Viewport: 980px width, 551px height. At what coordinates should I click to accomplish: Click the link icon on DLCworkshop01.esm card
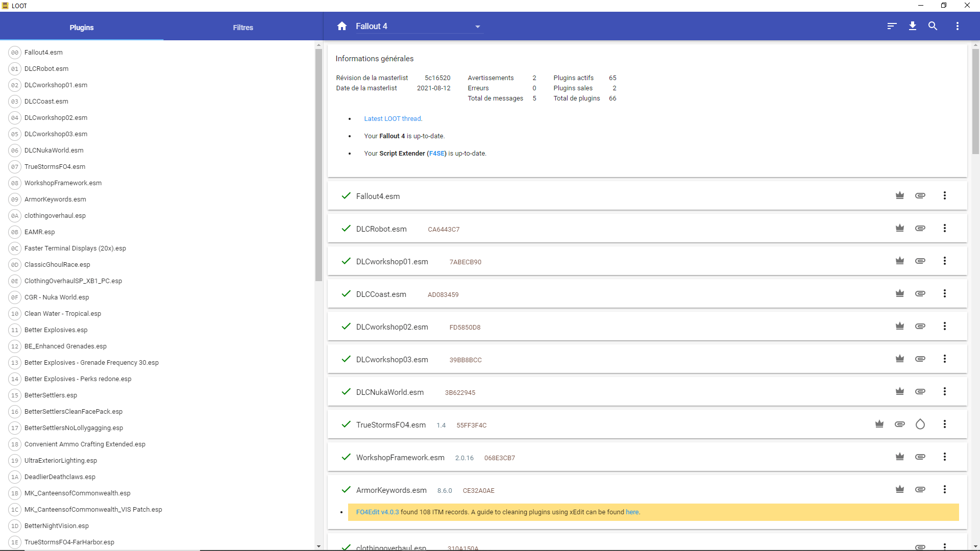tap(920, 261)
